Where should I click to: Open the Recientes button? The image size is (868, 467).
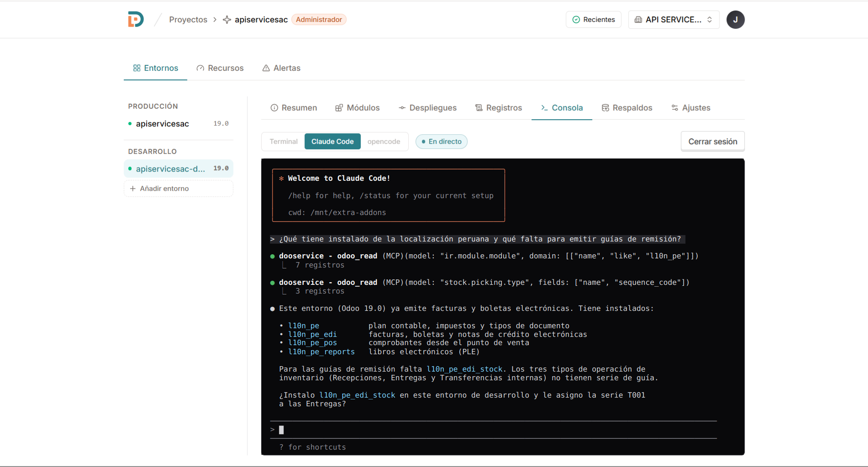pos(594,20)
